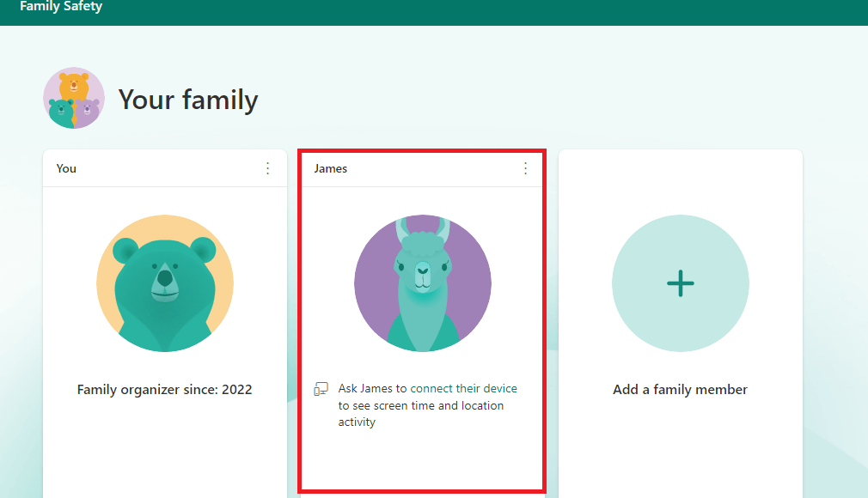Click blank area under the organizer text

click(x=165, y=446)
